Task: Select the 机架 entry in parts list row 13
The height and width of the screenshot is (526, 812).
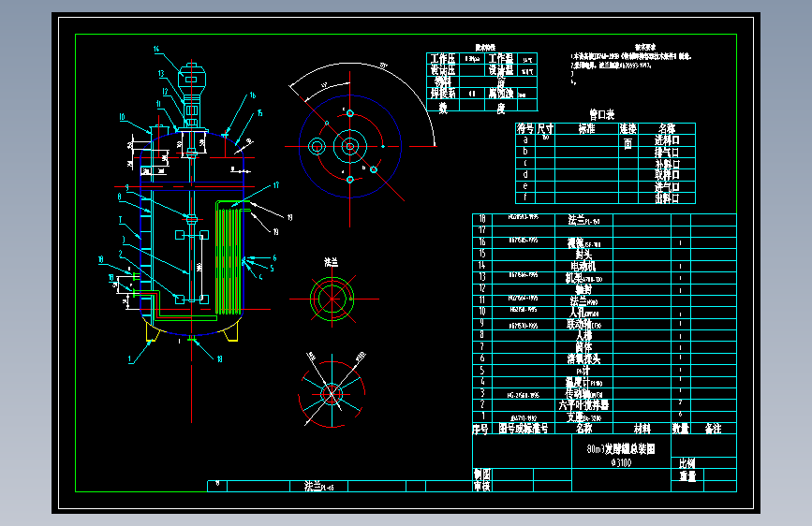Action: 583,278
